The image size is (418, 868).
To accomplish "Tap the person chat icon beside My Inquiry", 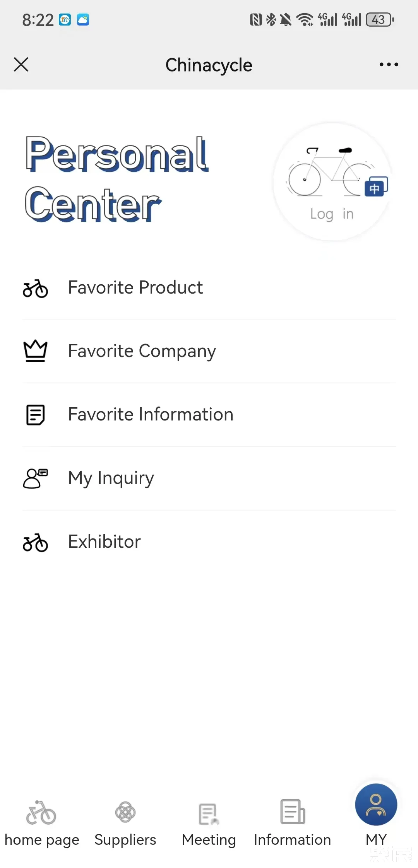I will pyautogui.click(x=35, y=478).
